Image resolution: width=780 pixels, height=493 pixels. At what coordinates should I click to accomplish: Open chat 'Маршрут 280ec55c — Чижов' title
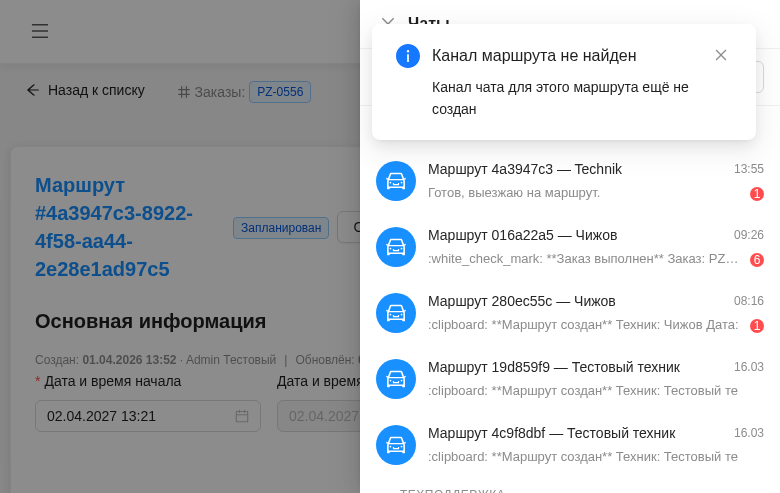point(521,301)
